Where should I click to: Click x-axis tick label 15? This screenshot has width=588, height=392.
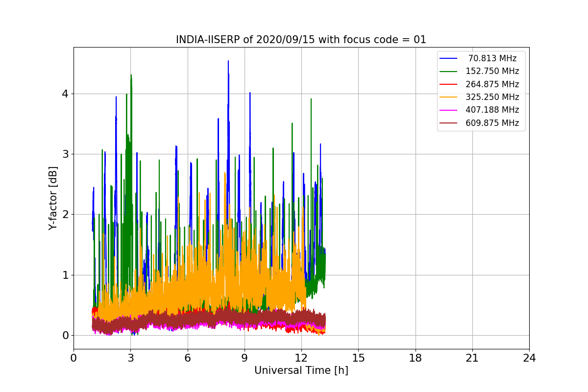click(x=358, y=358)
